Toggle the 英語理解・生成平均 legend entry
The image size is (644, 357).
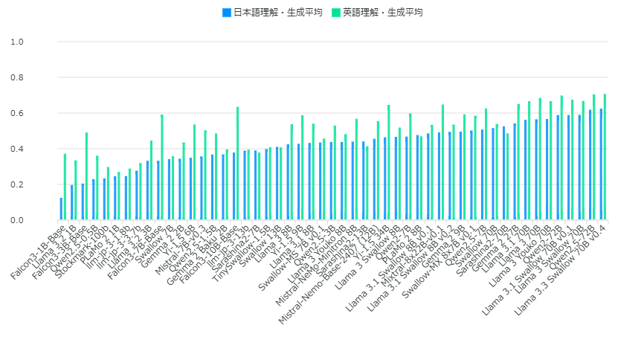tap(377, 13)
